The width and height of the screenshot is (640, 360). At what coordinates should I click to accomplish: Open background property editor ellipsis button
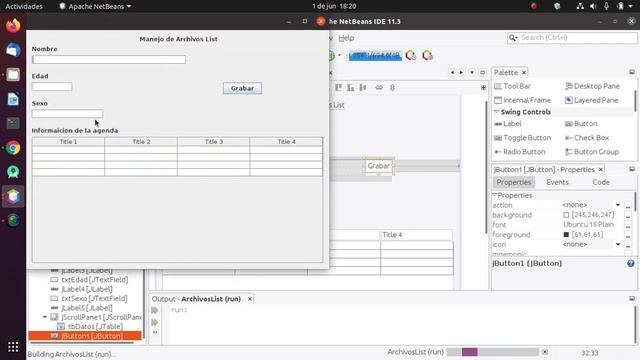pyautogui.click(x=628, y=215)
